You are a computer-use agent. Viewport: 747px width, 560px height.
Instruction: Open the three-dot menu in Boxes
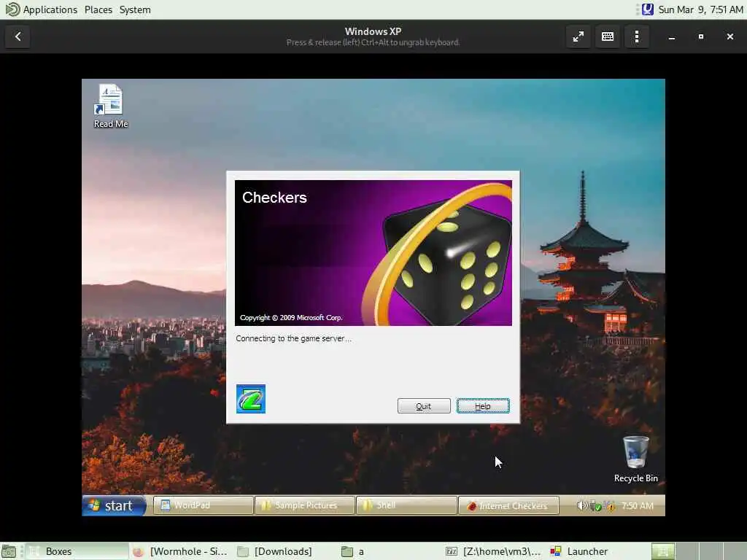point(636,36)
